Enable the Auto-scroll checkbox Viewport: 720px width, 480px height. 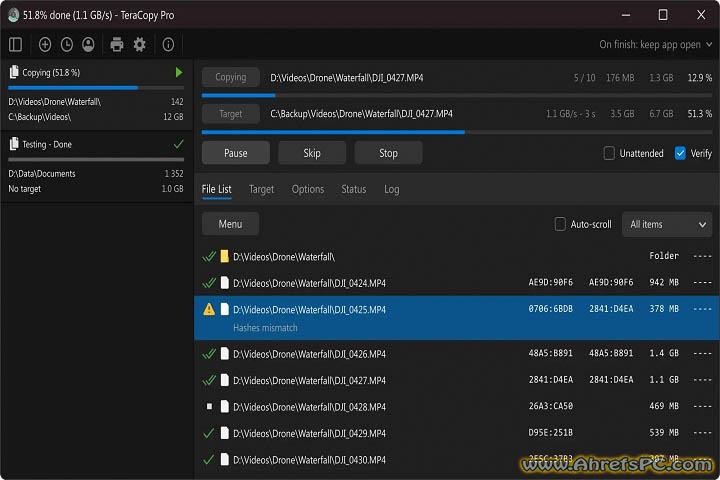coord(560,224)
